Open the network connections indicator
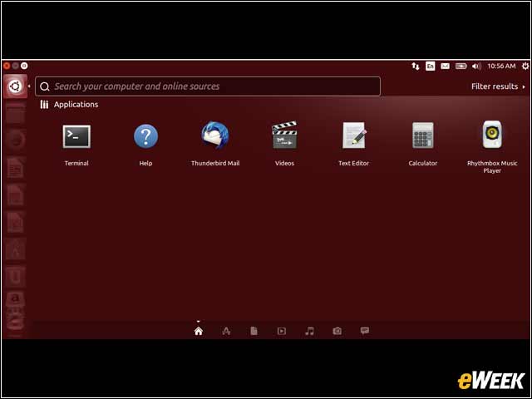The width and height of the screenshot is (532, 399). tap(416, 66)
